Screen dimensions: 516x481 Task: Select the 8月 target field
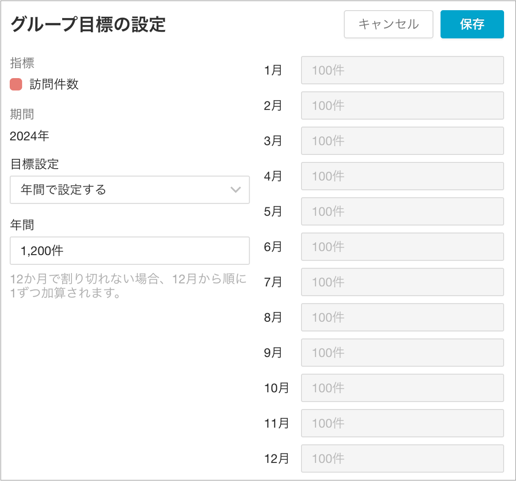click(402, 317)
